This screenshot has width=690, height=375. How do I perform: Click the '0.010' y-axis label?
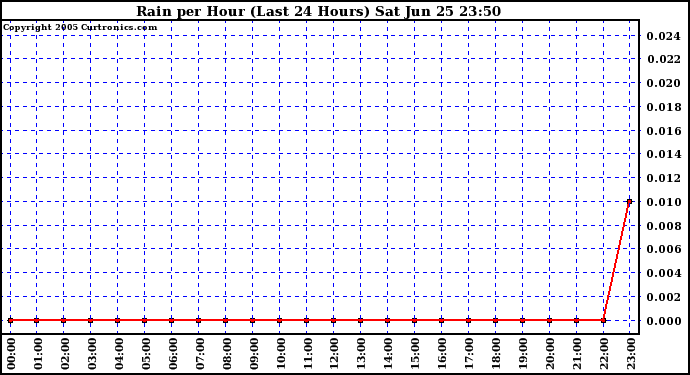coord(663,202)
